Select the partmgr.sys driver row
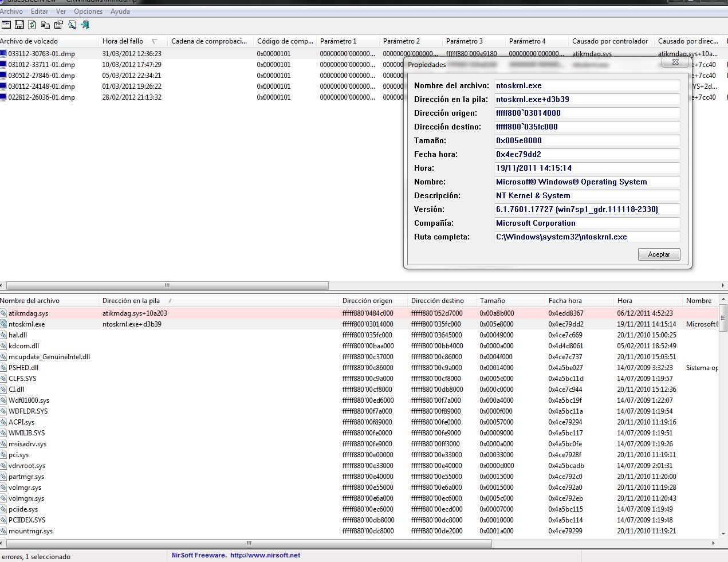Viewport: 728px width, 562px height. click(x=359, y=477)
